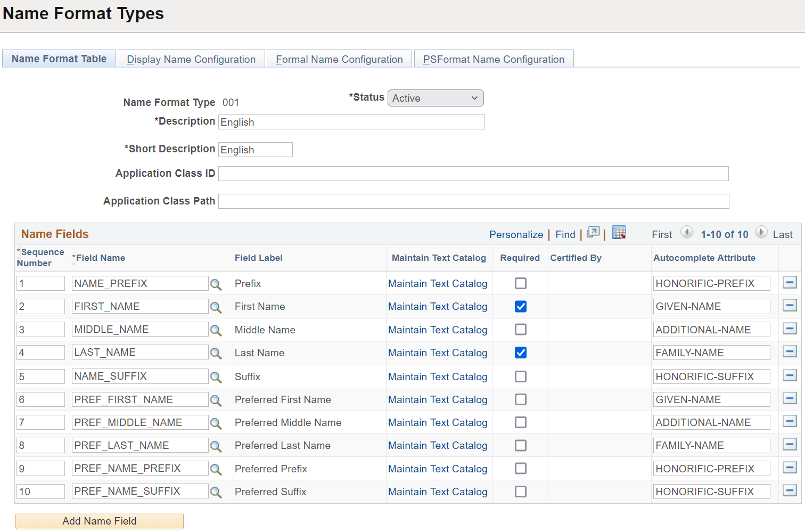
Task: Open lookup for LAST_NAME field name
Action: click(216, 353)
